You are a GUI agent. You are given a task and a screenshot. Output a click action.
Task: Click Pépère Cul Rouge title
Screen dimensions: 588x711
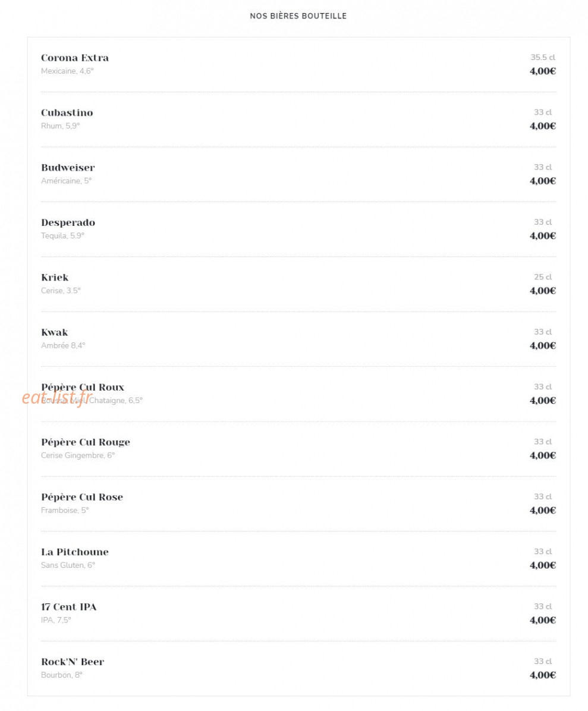click(85, 442)
